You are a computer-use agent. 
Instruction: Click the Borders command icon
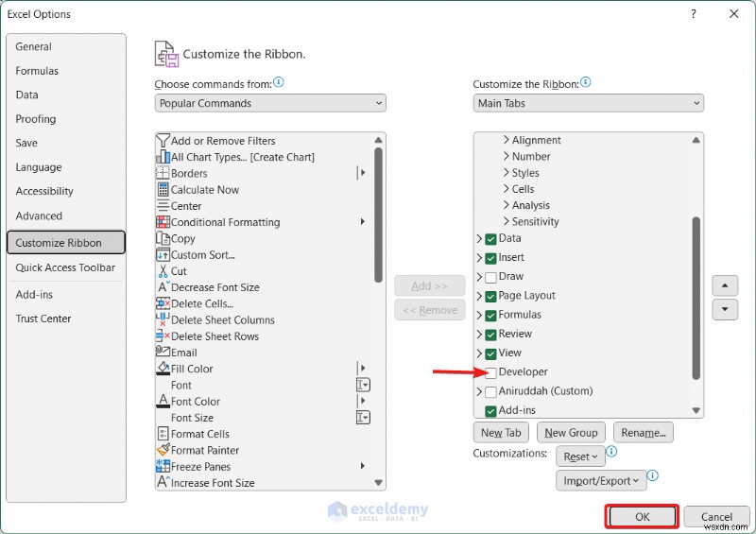tap(163, 173)
